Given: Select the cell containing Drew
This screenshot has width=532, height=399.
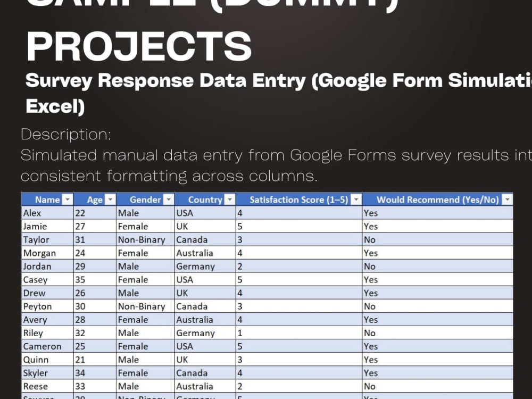Looking at the screenshot, I should pyautogui.click(x=47, y=293).
